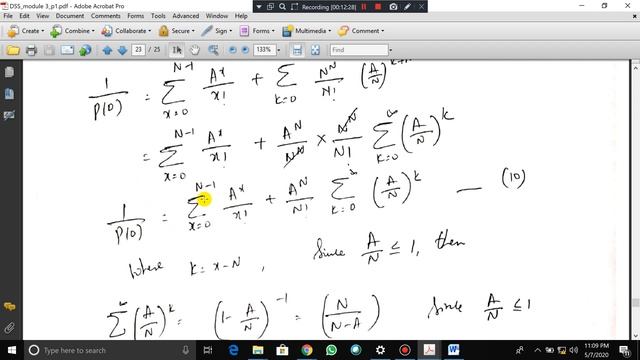The height and width of the screenshot is (360, 640).
Task: Click the zoom level field showing 133%
Action: [264, 50]
